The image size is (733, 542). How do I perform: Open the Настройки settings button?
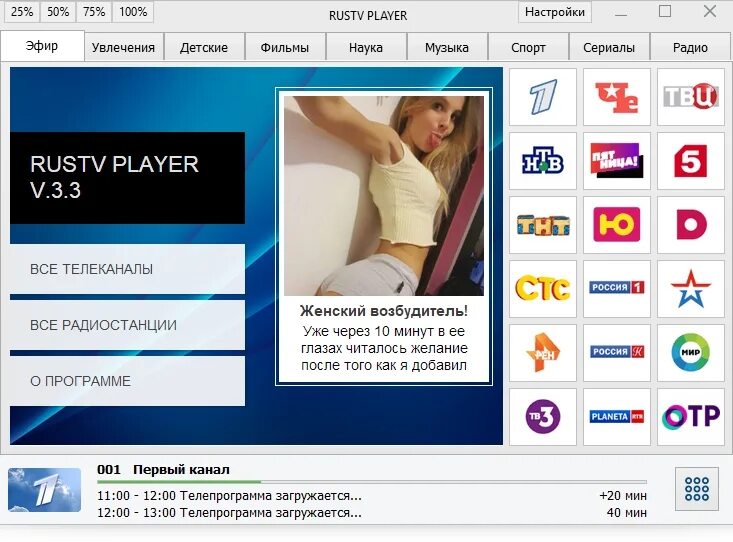point(555,12)
